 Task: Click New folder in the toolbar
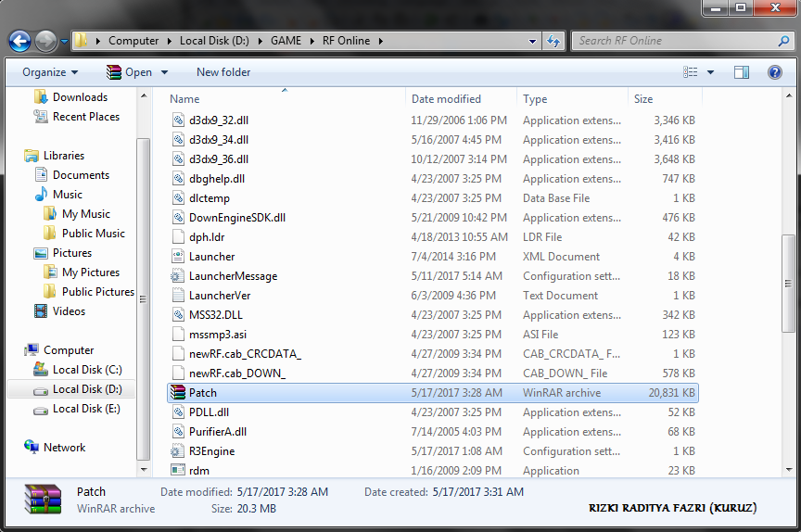click(x=223, y=72)
